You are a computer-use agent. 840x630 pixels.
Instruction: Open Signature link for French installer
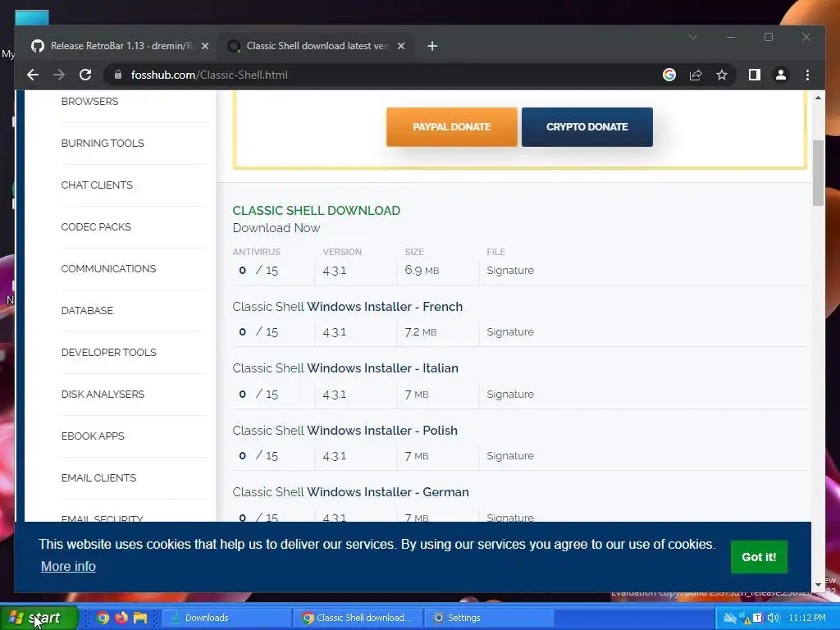[x=510, y=332]
